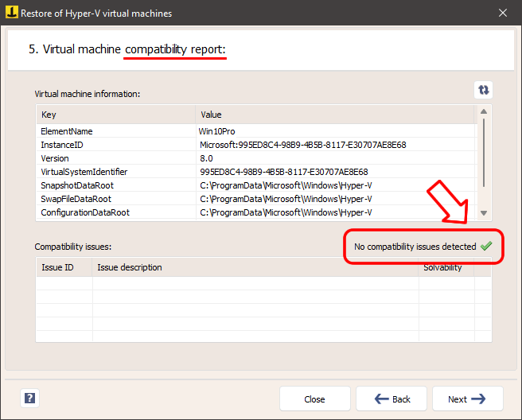Image resolution: width=522 pixels, height=420 pixels.
Task: Click the Solvability column header
Action: pos(446,267)
